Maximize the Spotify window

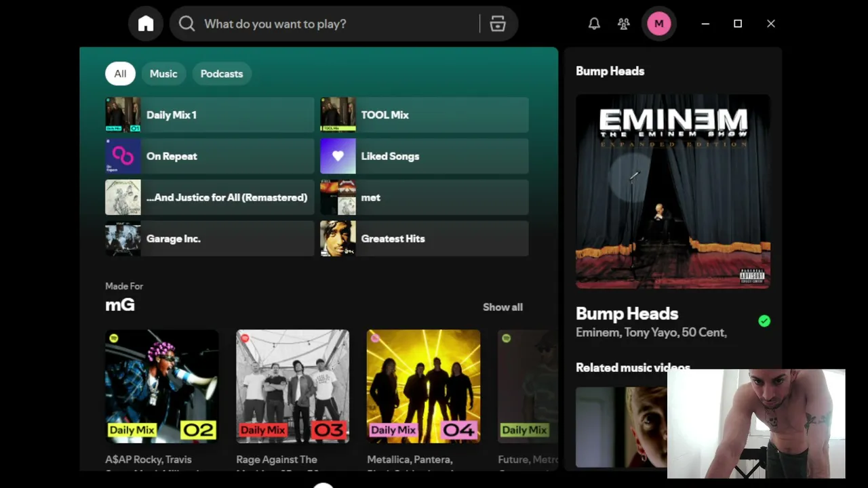click(x=738, y=24)
